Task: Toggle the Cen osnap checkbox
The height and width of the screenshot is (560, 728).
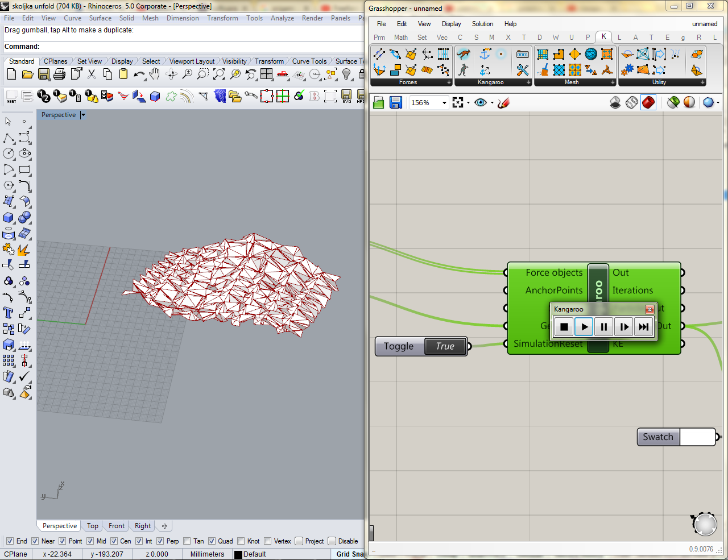Action: coord(114,541)
